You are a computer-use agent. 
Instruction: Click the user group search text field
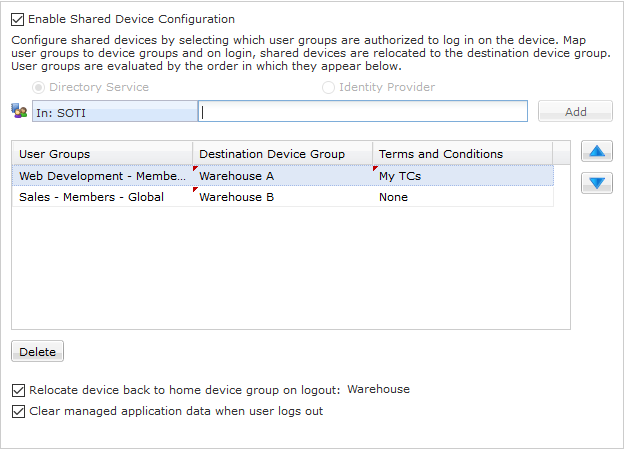[x=363, y=112]
